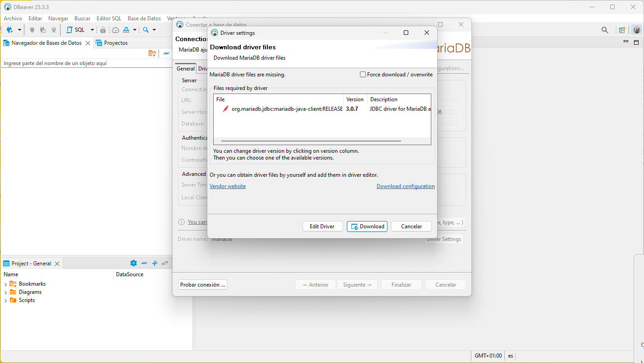Click the new database connection plug icon

coord(10,30)
